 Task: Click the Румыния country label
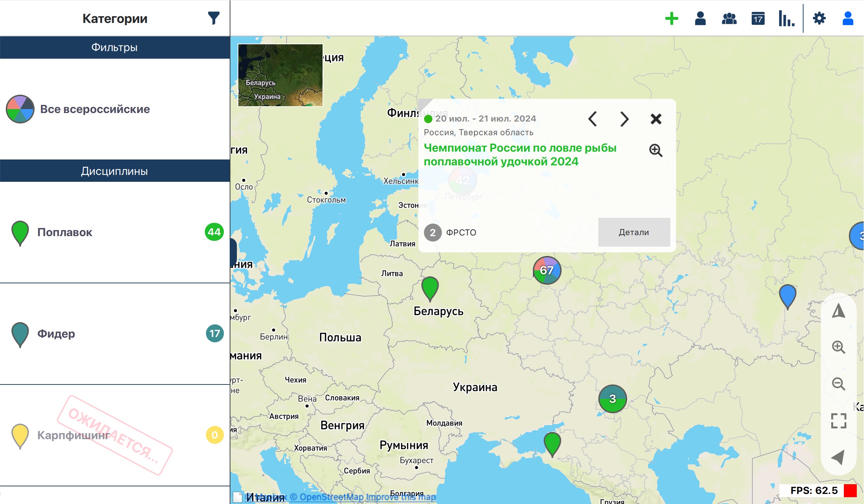pos(404,445)
